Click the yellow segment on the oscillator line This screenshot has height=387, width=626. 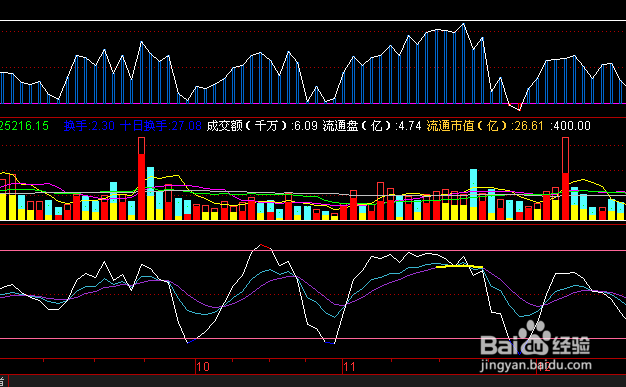click(x=459, y=266)
